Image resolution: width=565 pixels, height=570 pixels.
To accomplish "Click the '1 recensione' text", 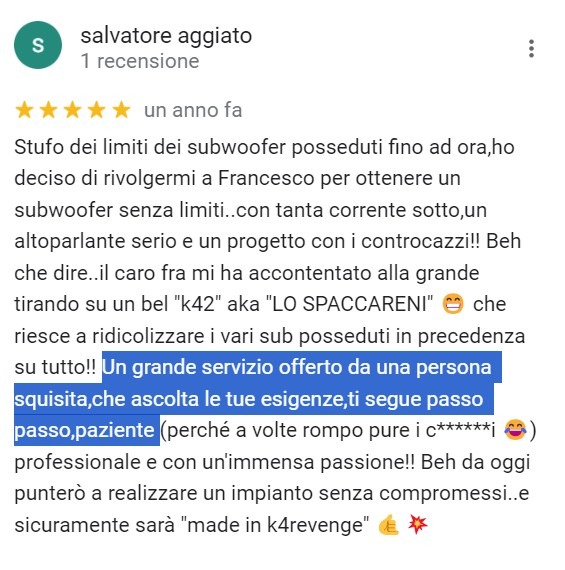I will 140,61.
